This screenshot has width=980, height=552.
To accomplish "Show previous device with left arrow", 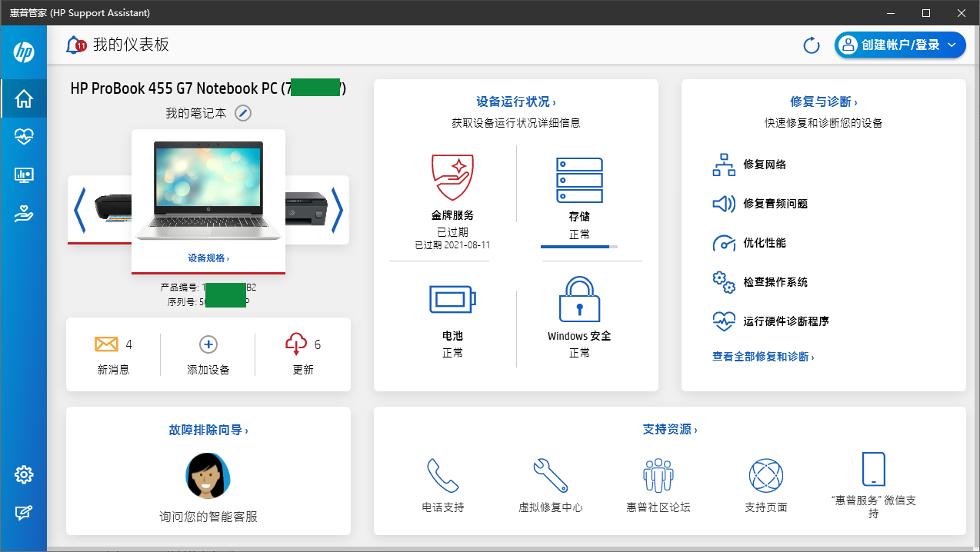I will click(79, 210).
